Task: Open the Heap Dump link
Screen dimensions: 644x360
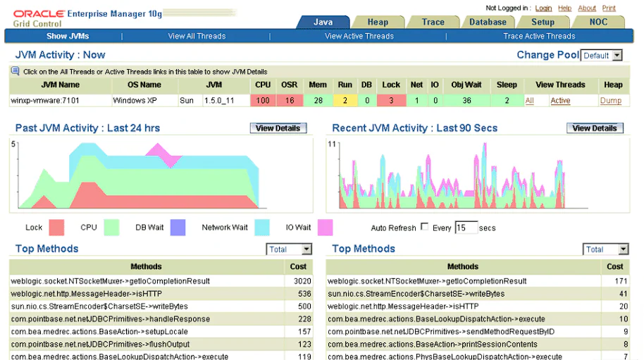Action: (x=610, y=101)
